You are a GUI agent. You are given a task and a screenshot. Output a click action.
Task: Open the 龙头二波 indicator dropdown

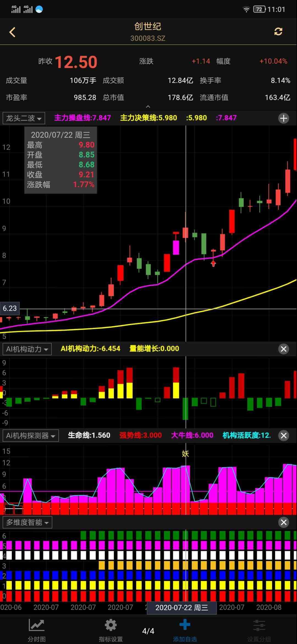24,118
